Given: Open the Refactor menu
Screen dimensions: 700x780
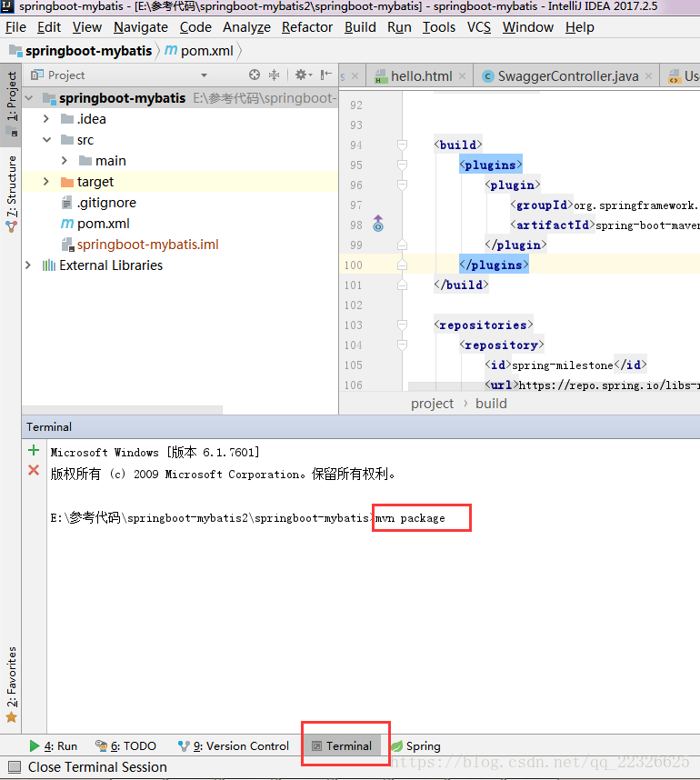Looking at the screenshot, I should click(x=307, y=27).
